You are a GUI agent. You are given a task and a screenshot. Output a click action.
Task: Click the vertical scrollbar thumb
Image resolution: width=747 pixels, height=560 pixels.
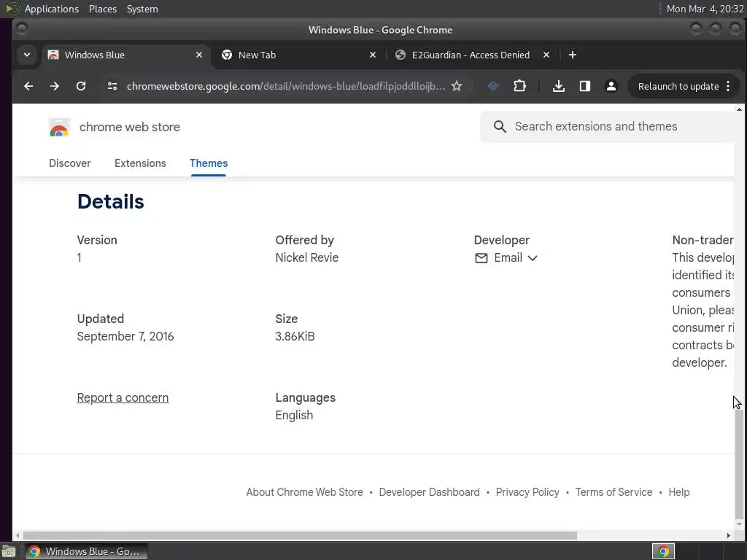click(739, 464)
